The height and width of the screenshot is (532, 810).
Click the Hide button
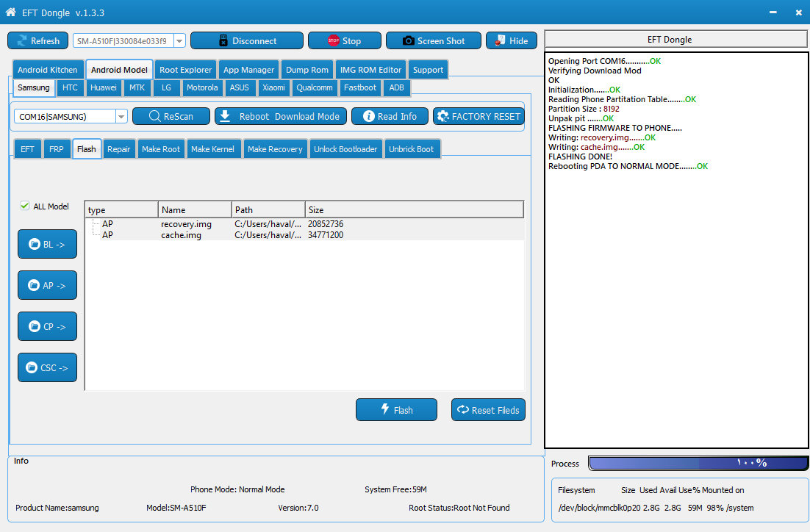[x=512, y=41]
